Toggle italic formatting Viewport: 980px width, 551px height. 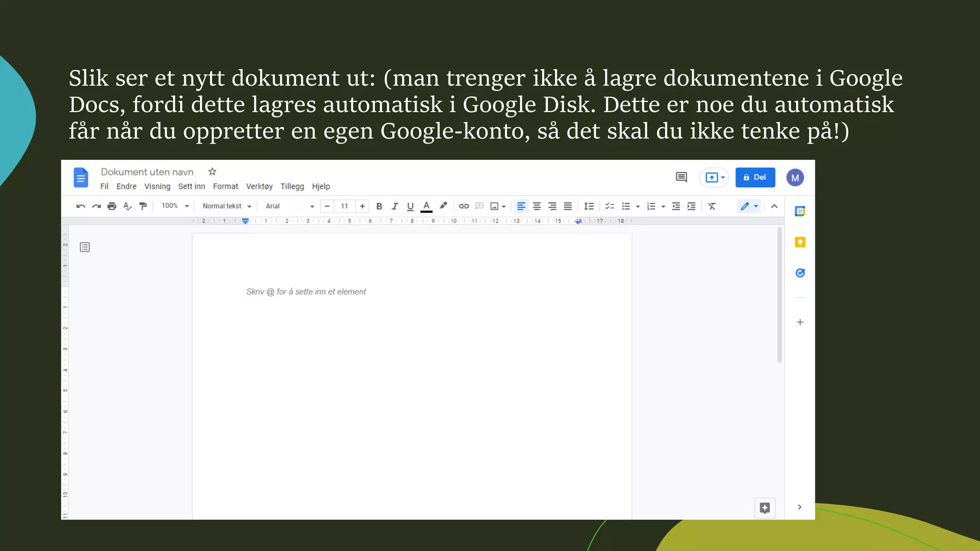click(395, 206)
